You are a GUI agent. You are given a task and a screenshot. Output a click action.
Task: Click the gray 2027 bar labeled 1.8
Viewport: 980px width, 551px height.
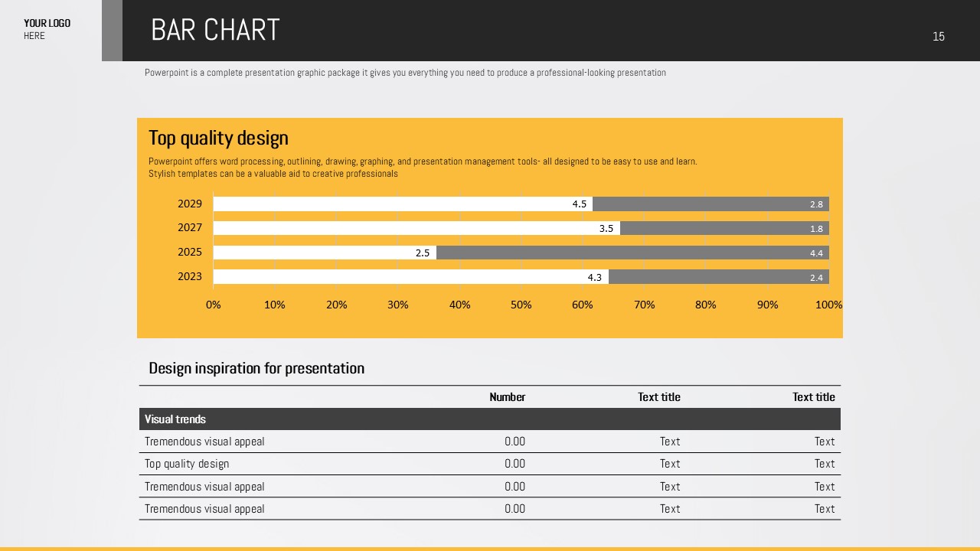click(724, 228)
